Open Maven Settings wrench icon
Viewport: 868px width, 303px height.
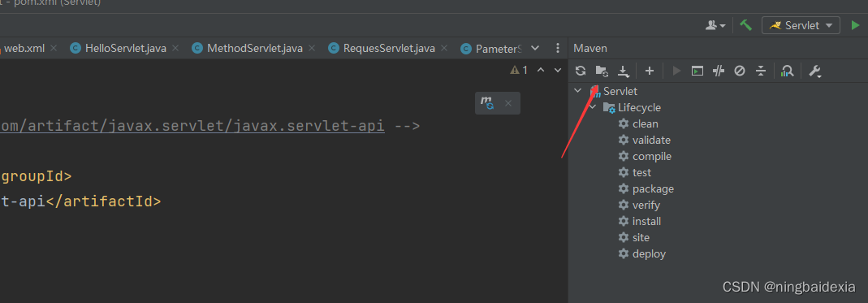click(x=814, y=71)
